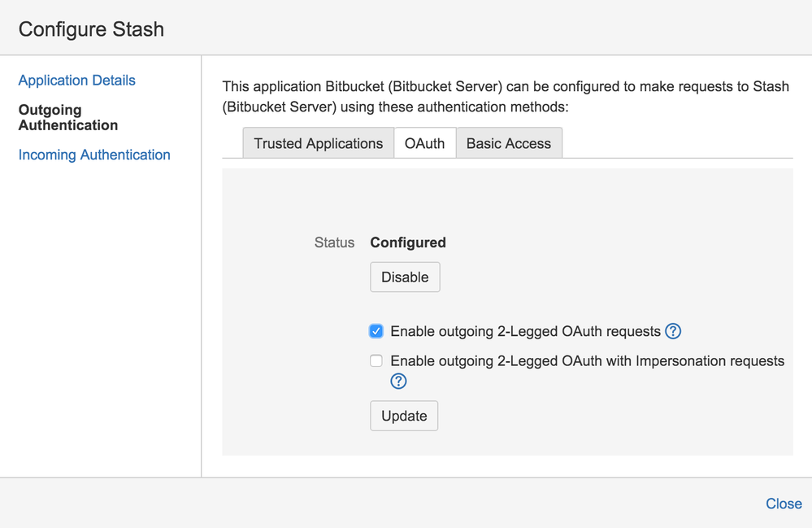The image size is (812, 528).
Task: Click the Status field label
Action: click(x=334, y=242)
